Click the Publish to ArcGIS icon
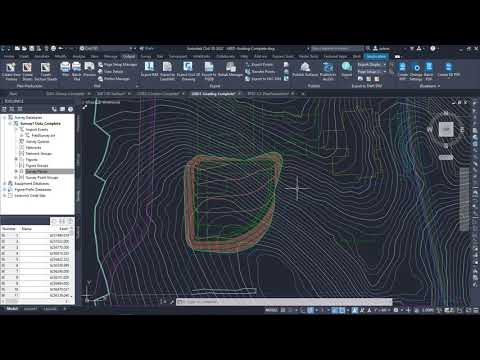 [328, 67]
